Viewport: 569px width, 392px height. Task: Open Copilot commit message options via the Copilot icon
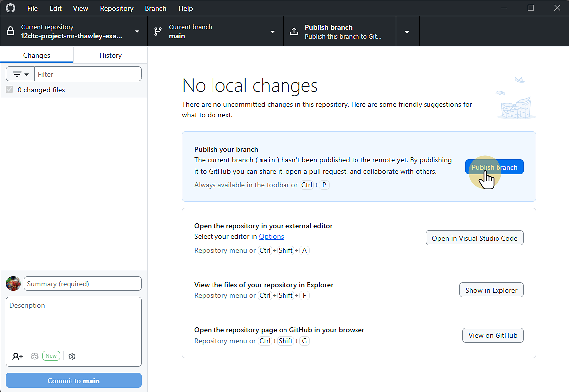(34, 356)
